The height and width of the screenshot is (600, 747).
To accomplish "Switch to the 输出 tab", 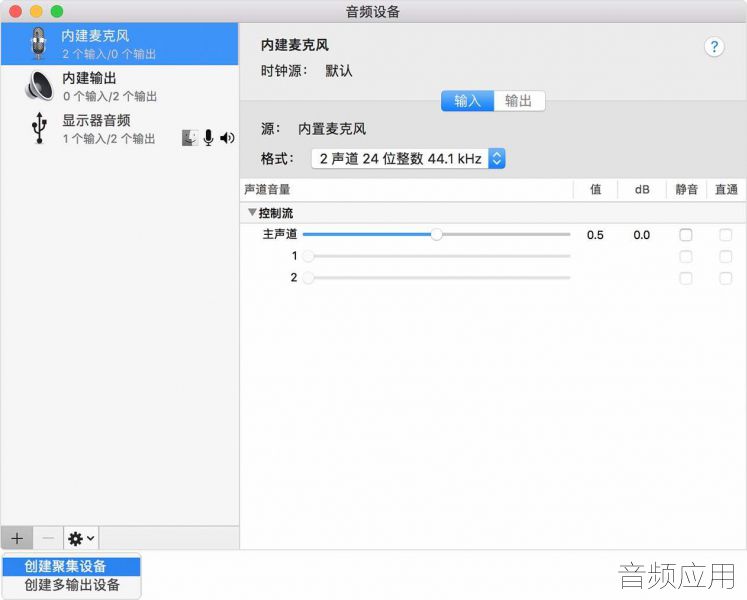I will coord(519,101).
